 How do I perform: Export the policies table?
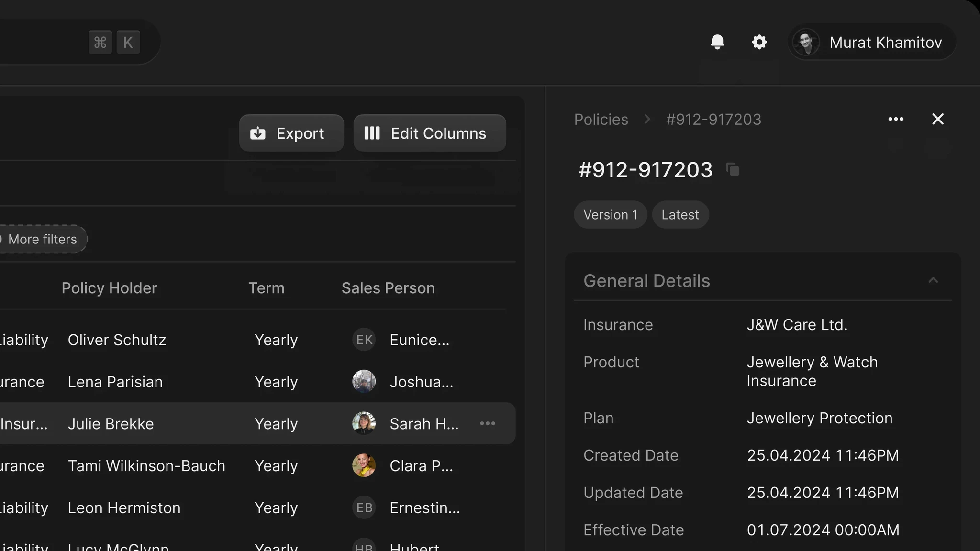(291, 133)
